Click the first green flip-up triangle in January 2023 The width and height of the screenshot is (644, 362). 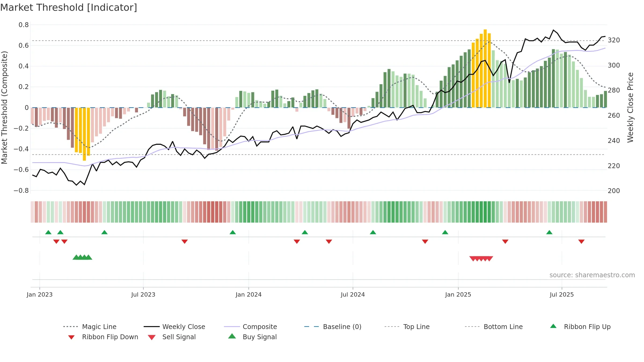point(48,232)
